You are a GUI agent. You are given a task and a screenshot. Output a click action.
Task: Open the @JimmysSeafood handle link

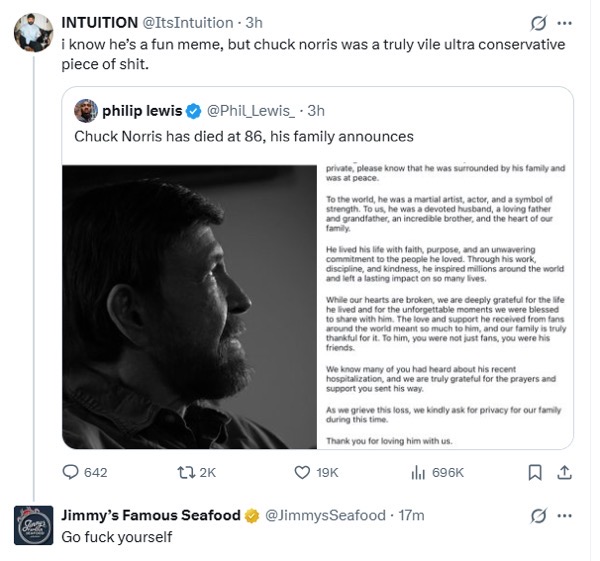tap(325, 516)
